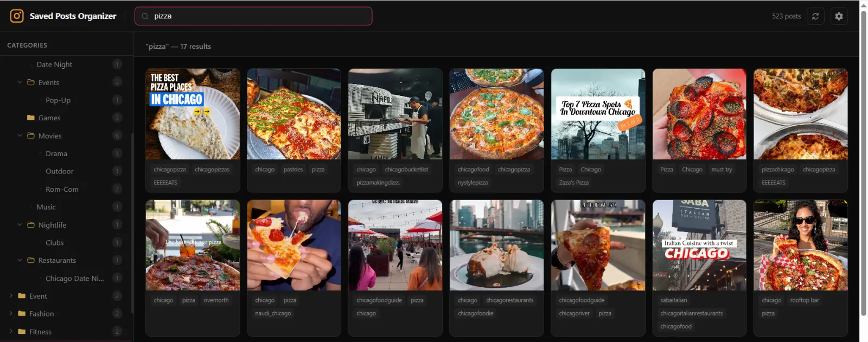Click the Events folder icon

click(31, 82)
